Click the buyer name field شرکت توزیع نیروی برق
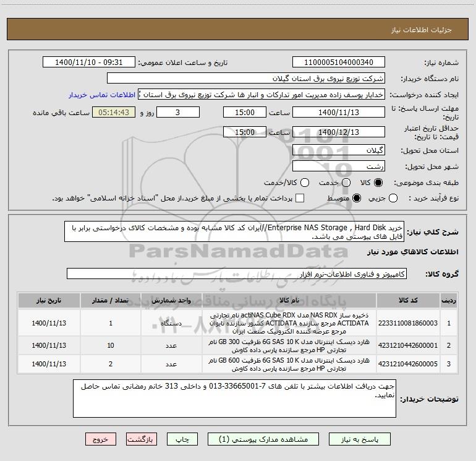Viewport: 476px width, 461px height. click(x=246, y=78)
